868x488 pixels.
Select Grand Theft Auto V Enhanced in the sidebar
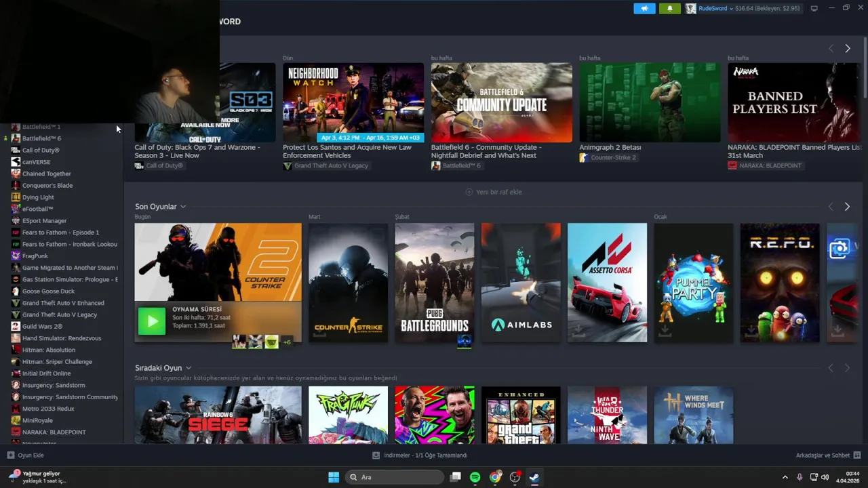point(63,303)
